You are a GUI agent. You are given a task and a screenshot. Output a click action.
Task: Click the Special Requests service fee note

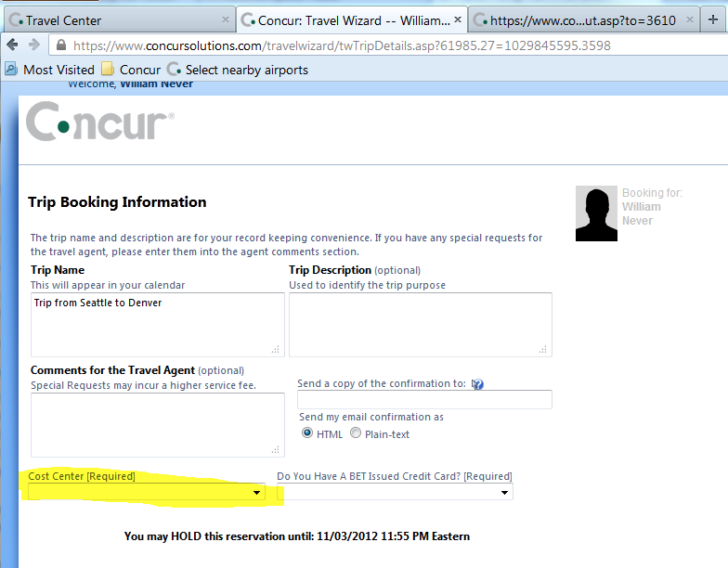143,385
